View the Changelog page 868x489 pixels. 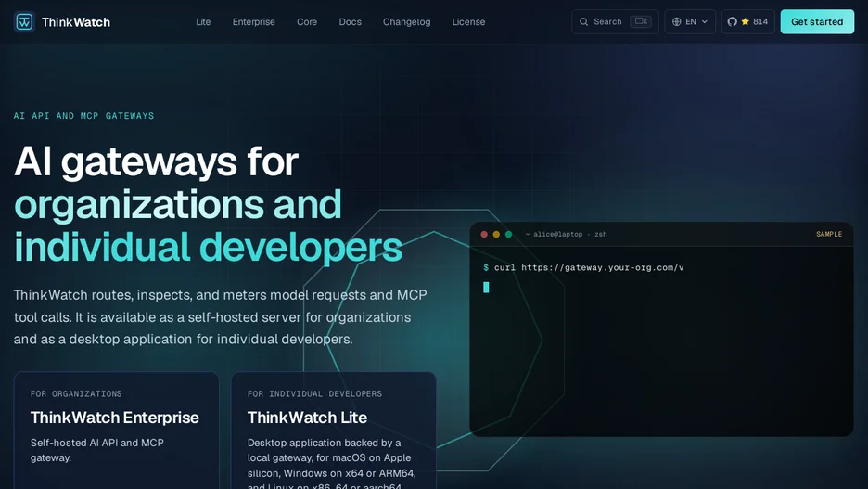406,22
